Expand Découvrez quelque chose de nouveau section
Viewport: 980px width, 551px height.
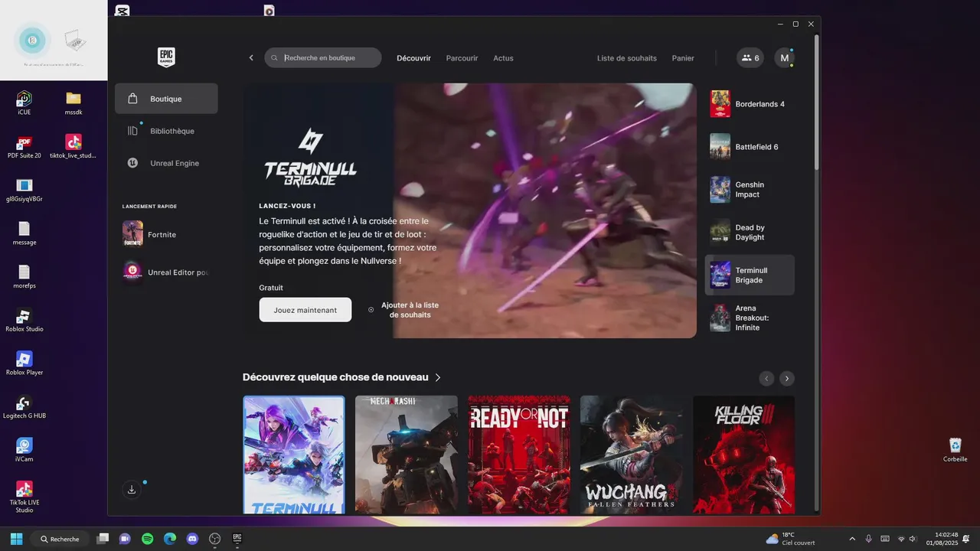click(342, 377)
